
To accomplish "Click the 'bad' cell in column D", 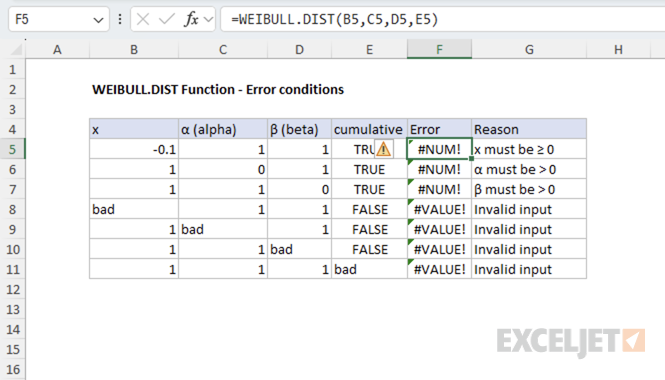I will click(x=299, y=249).
